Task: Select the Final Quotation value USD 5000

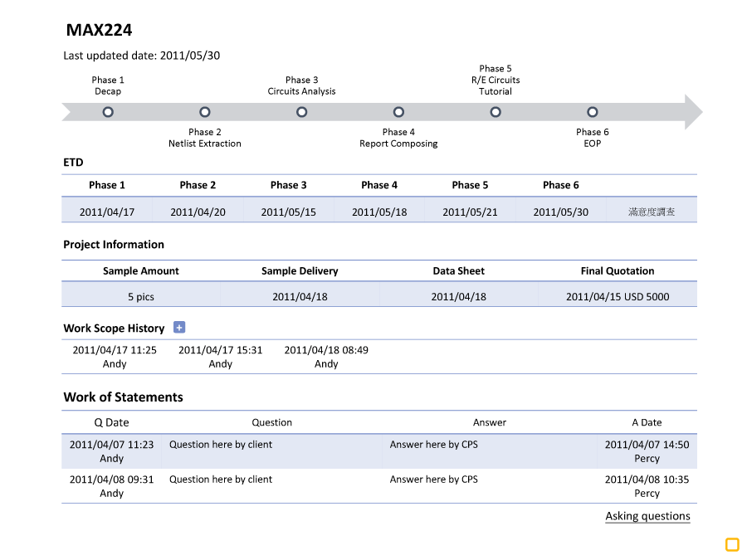Action: pos(618,297)
